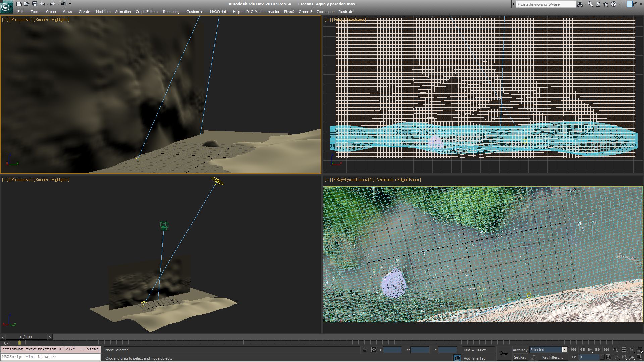Screen dimensions: 644x362
Task: Open the Time Configuration icon
Action: (x=608, y=357)
